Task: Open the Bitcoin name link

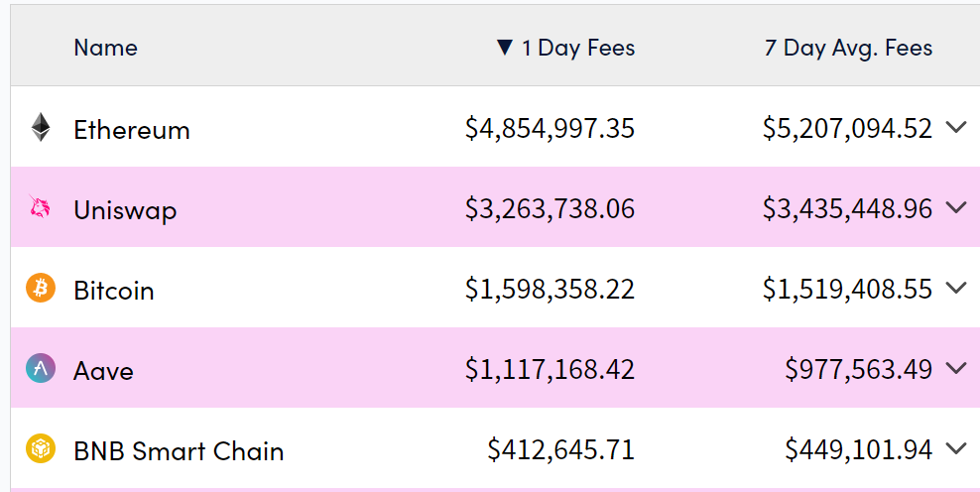Action: pos(114,291)
